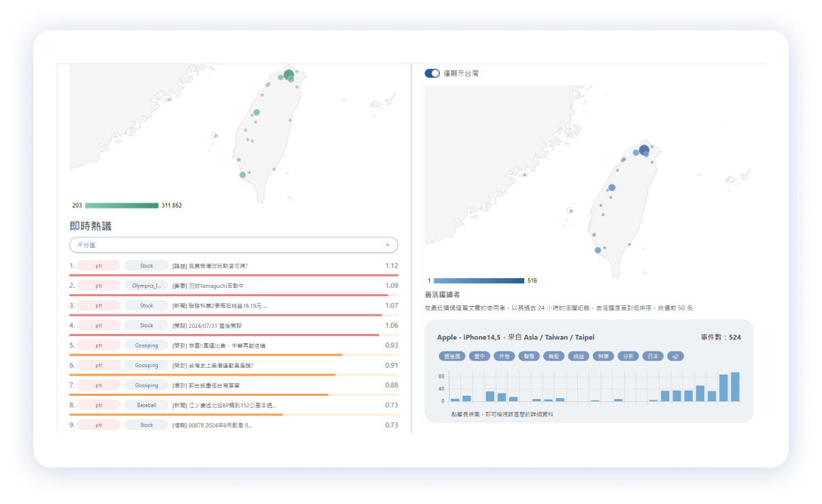Click the second bar from the right in the chart
This screenshot has width=822, height=504.
[x=724, y=388]
